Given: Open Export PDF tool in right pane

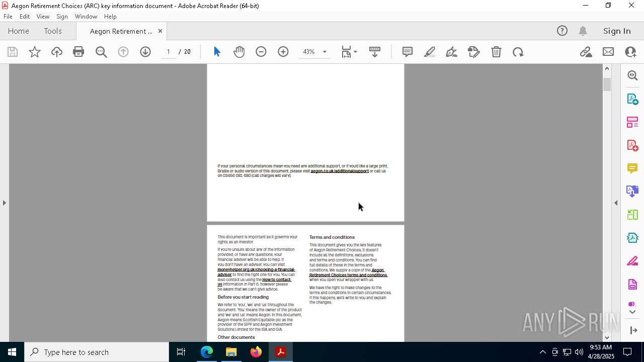Looking at the screenshot, I should pos(632,99).
